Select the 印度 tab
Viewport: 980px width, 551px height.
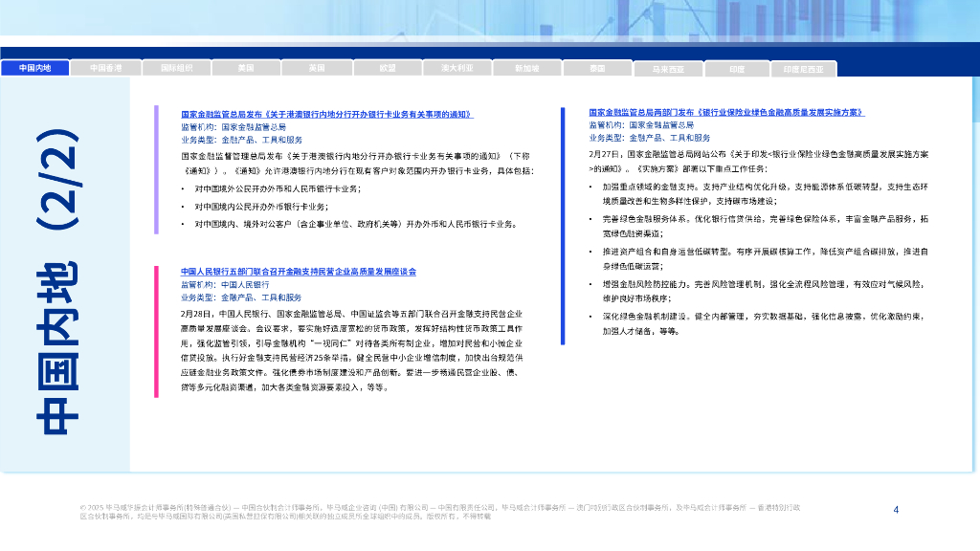click(737, 69)
